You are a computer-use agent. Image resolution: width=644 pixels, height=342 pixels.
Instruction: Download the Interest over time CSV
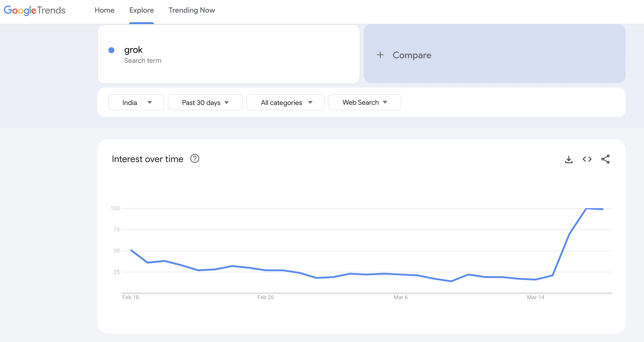[x=569, y=159]
